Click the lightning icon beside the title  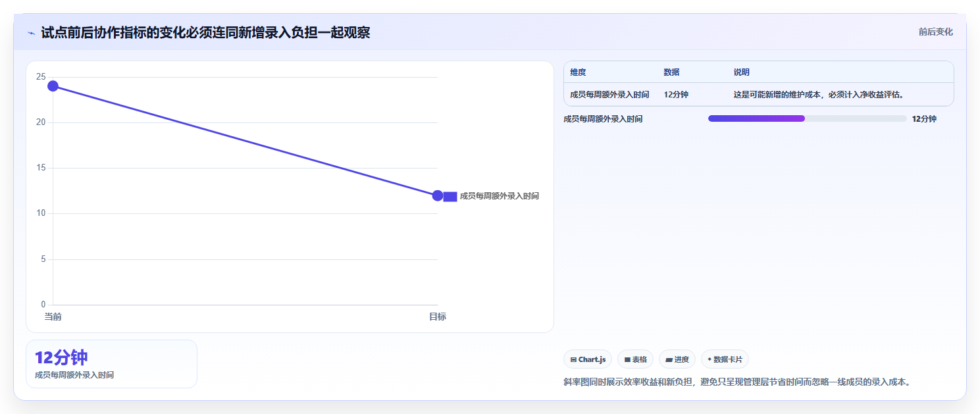(x=32, y=32)
